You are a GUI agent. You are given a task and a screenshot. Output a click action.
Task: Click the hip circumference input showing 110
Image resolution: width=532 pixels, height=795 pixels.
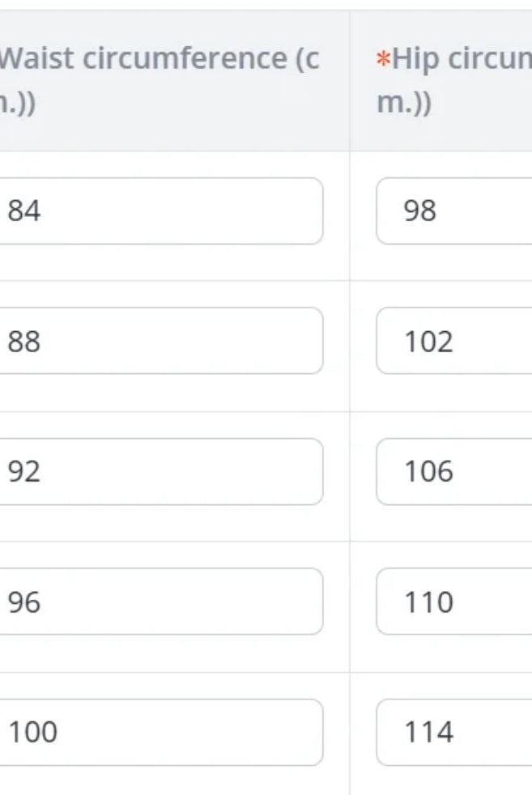point(455,602)
